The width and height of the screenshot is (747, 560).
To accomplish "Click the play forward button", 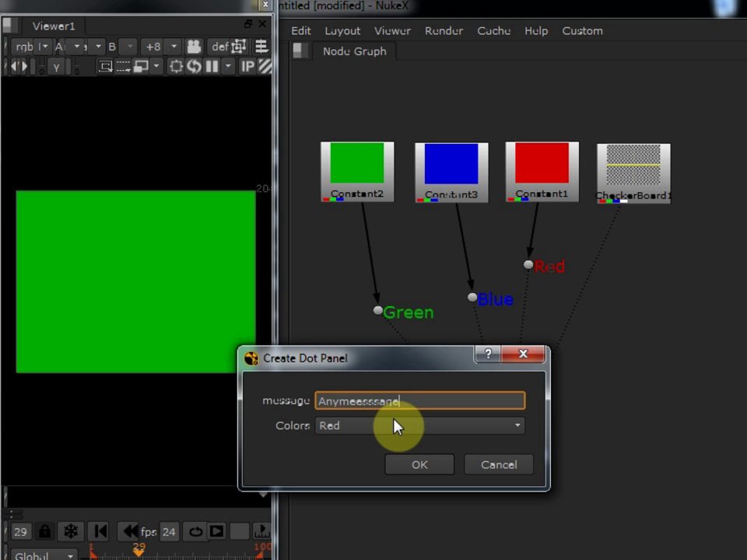I will [217, 531].
